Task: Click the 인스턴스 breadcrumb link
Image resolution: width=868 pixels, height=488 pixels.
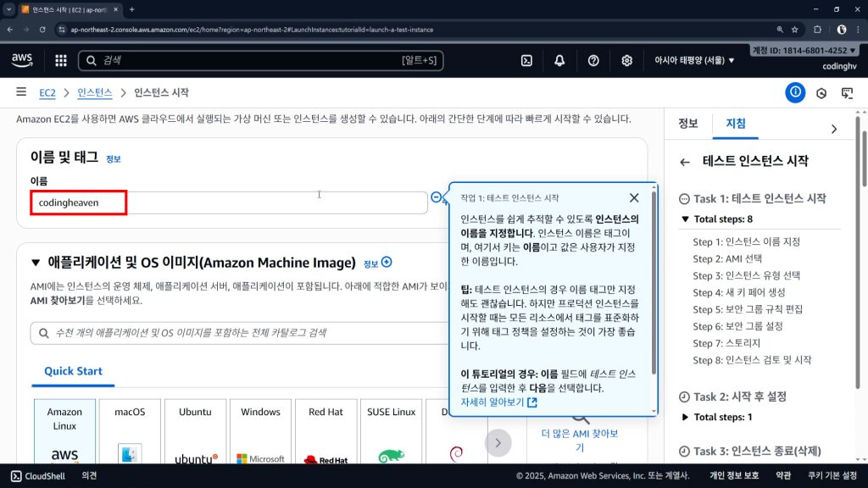Action: (95, 92)
